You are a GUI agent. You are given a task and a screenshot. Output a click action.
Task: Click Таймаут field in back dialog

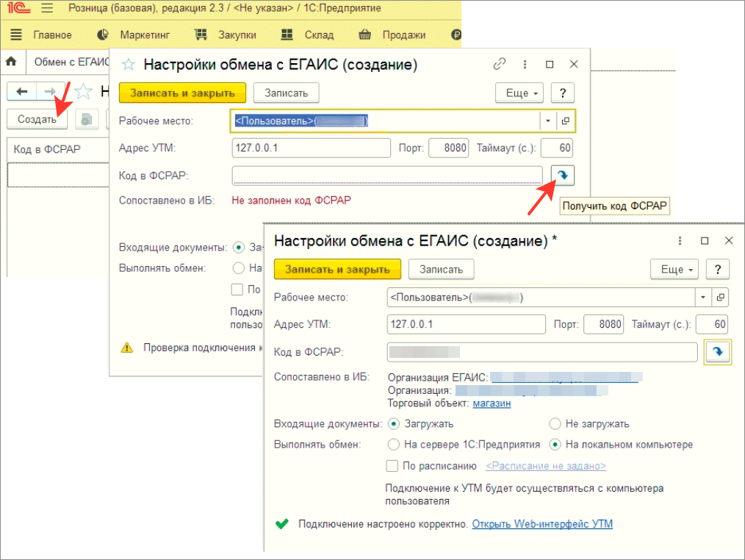coord(557,148)
